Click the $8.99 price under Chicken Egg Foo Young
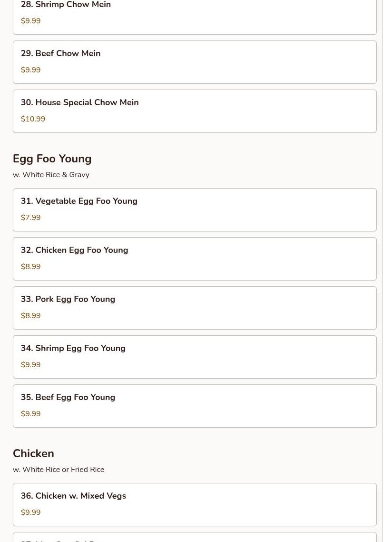This screenshot has height=542, width=392. pyautogui.click(x=31, y=267)
